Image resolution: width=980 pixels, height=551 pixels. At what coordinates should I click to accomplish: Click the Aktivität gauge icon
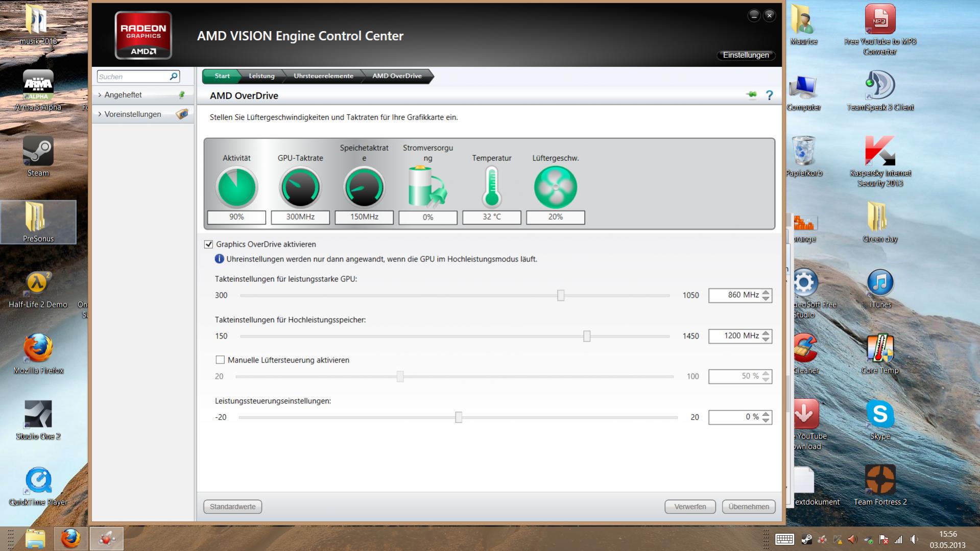(236, 187)
